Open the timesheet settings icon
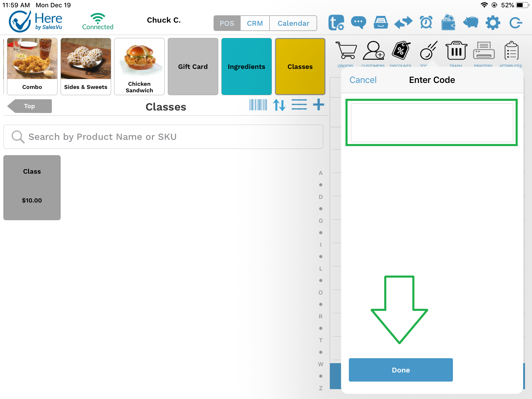Screen dimensions: 532x399 tap(336, 23)
